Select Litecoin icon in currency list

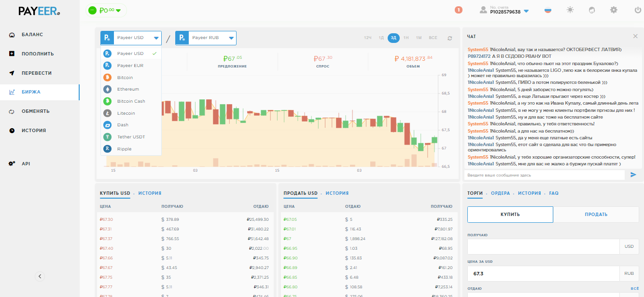pos(107,113)
